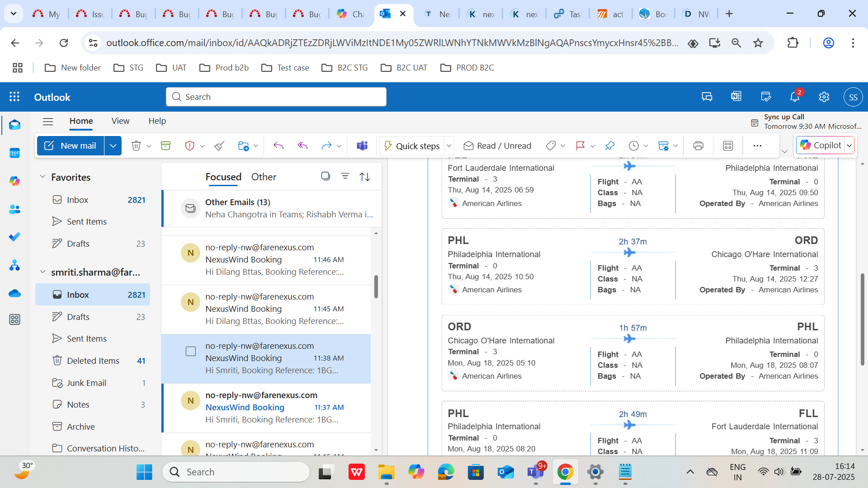Click the Delete trash icon in toolbar

(136, 145)
